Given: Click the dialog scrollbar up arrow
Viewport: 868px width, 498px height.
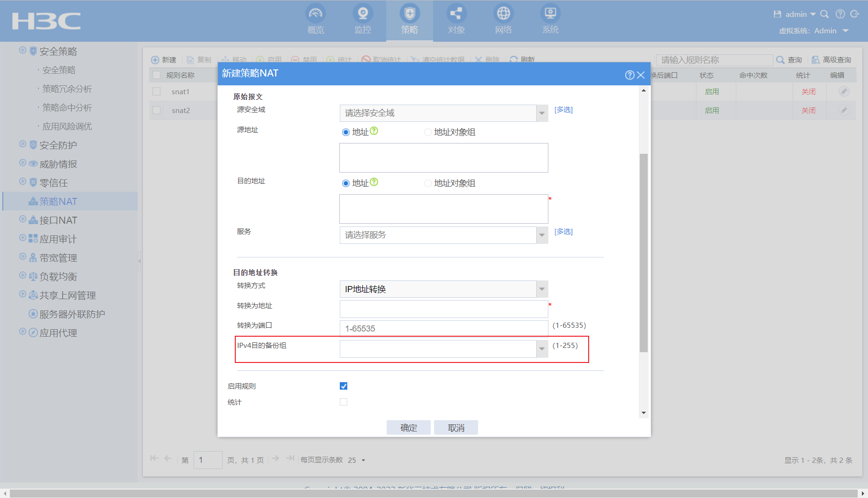Looking at the screenshot, I should click(x=644, y=91).
